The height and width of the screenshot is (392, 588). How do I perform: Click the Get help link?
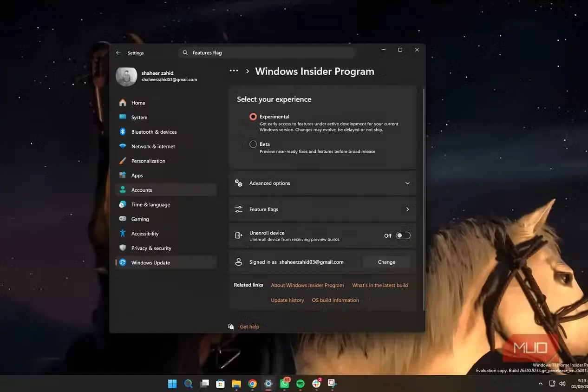coord(249,327)
